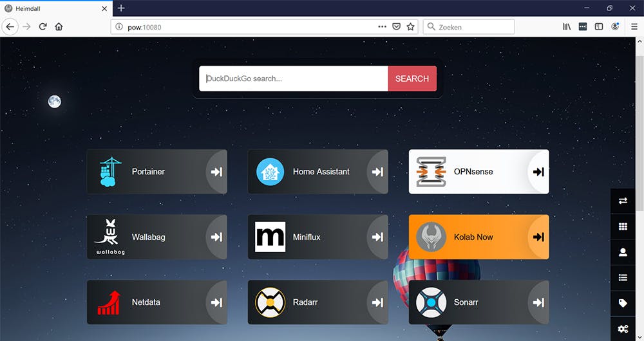Click the page vertical scrollbar thumb

click(639, 133)
